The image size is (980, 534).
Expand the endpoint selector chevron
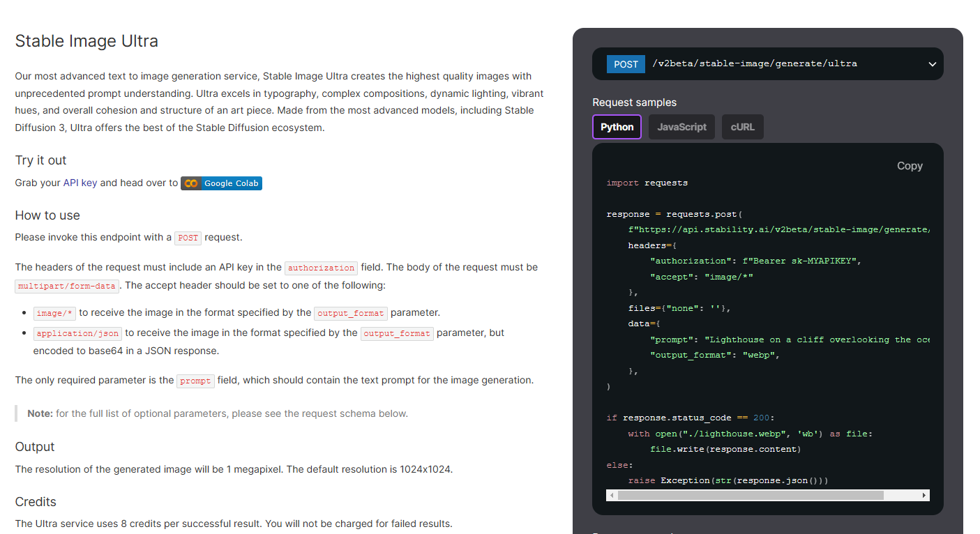click(x=933, y=64)
